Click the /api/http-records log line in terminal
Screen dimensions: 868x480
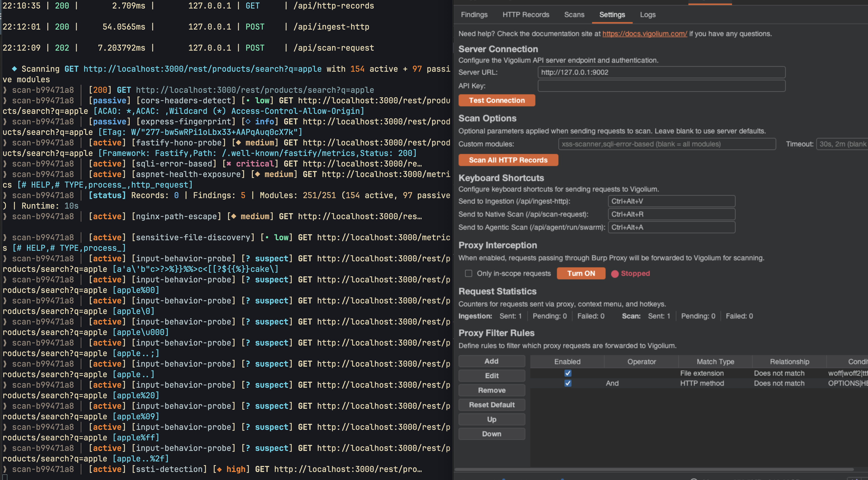[188, 6]
